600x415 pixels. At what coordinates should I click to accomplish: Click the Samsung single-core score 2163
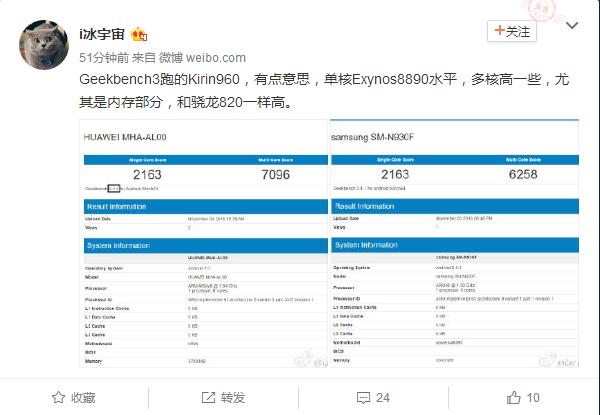click(x=395, y=174)
